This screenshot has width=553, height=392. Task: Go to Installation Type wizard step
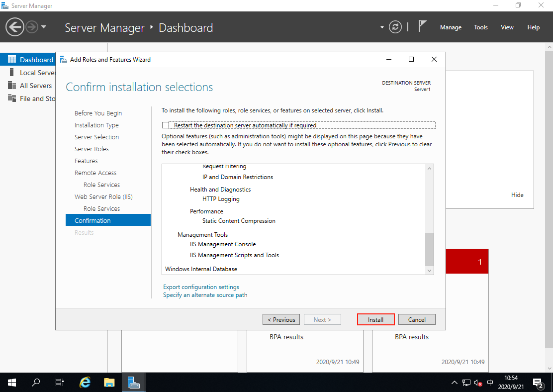[96, 125]
